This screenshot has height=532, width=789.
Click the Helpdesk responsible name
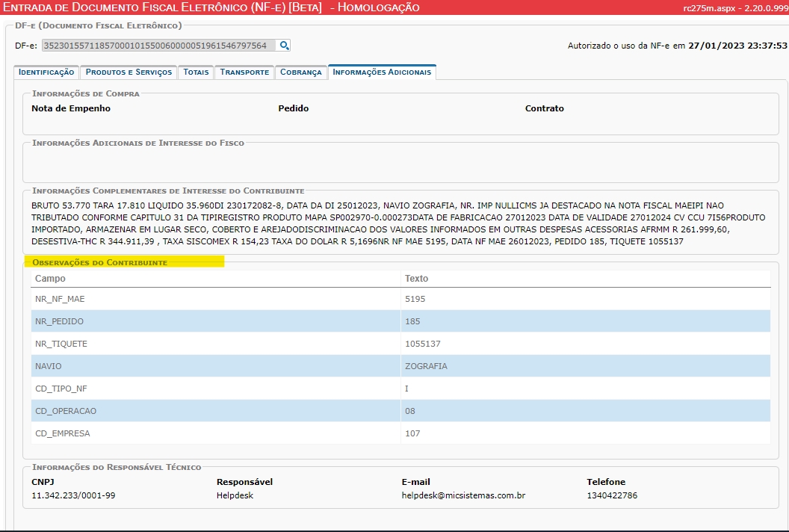[235, 495]
